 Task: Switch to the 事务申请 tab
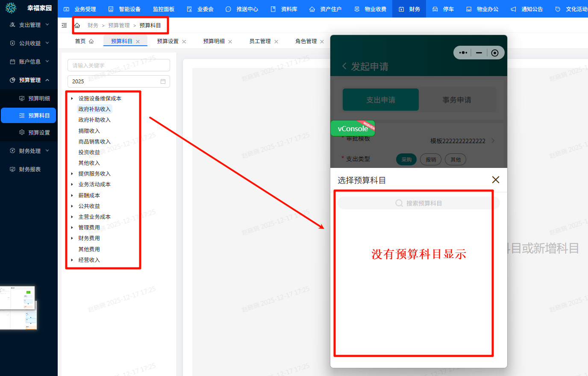(457, 100)
